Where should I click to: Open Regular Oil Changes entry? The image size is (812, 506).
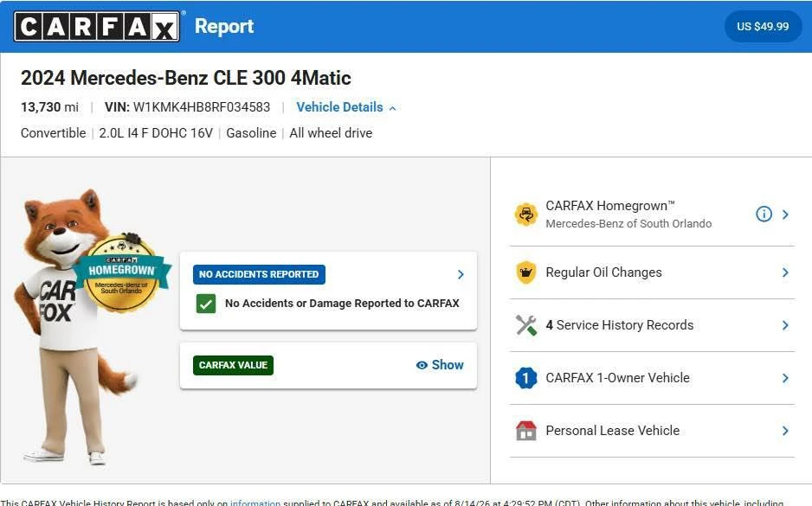(x=652, y=272)
